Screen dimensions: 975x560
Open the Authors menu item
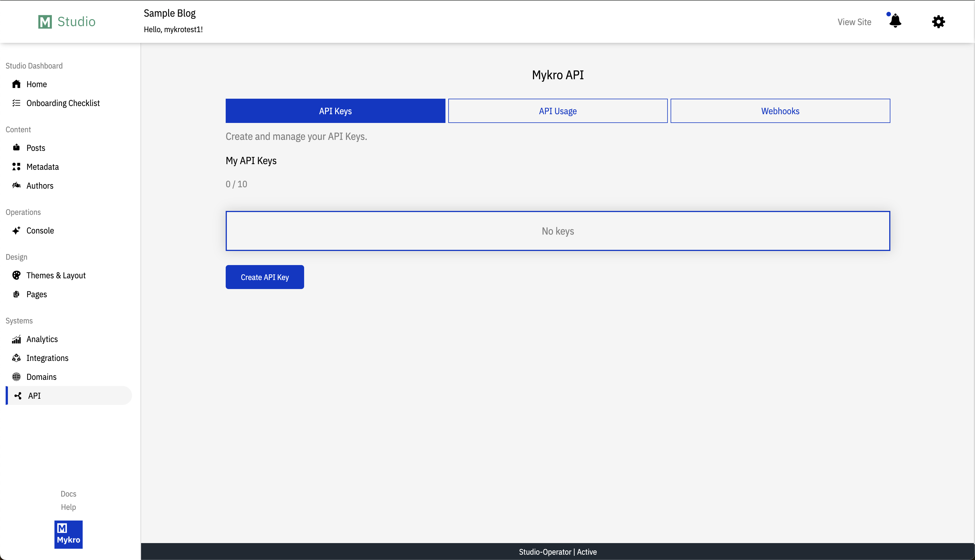(39, 186)
